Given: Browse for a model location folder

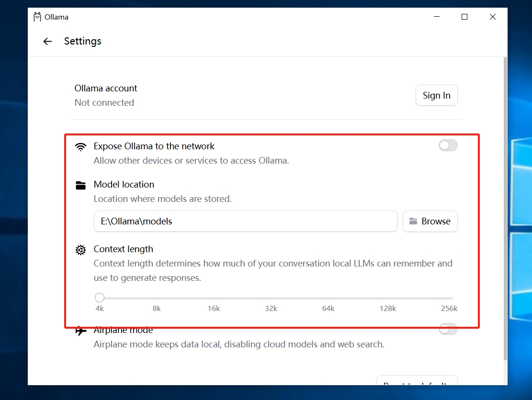Looking at the screenshot, I should pos(430,222).
